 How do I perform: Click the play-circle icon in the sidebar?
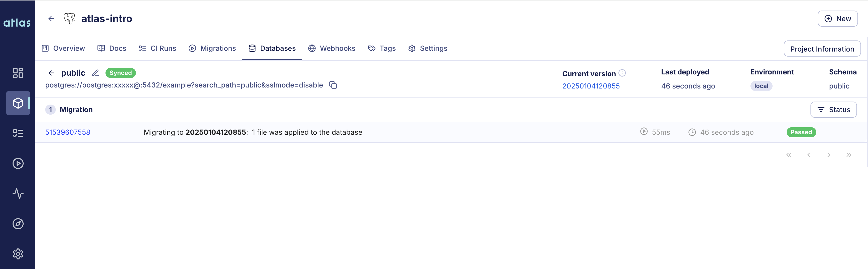click(18, 163)
